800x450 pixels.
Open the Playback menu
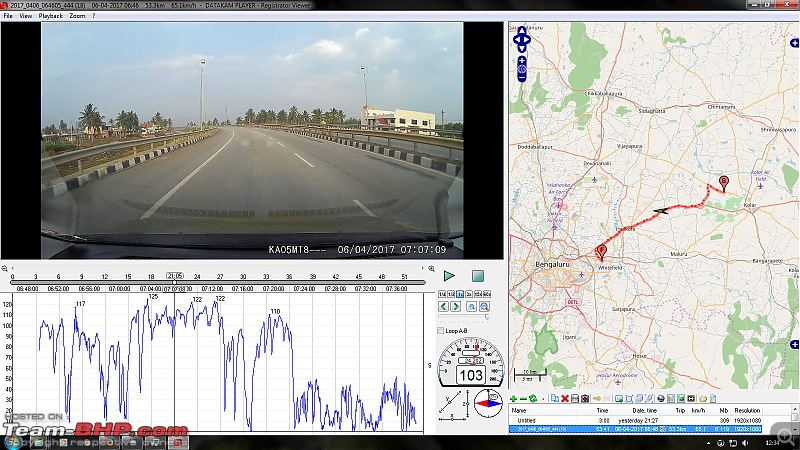point(51,16)
